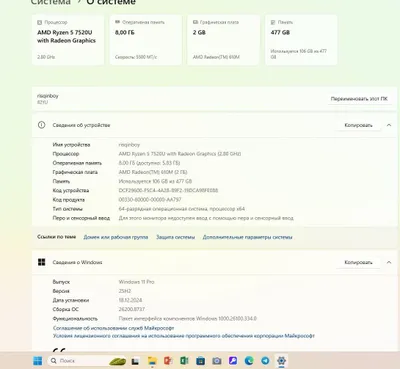Click the Settings gear taskbar icon
This screenshot has height=369, width=400.
281,361
